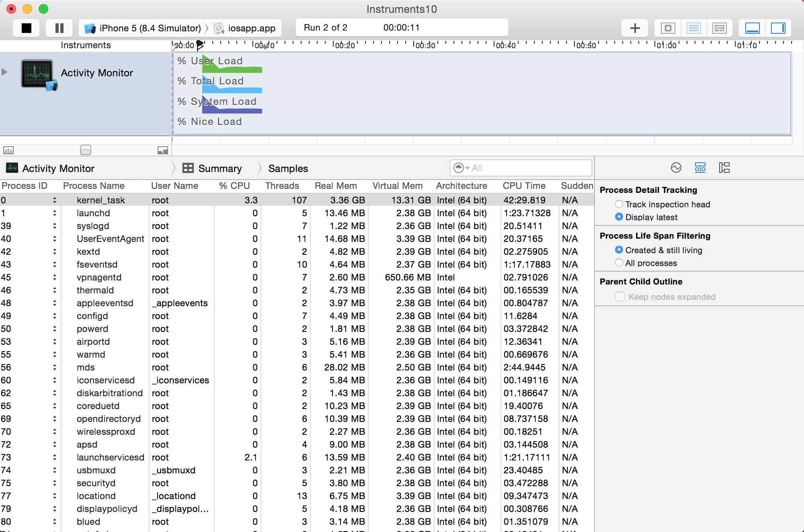Click the % System Load graph
Screen dimensions: 804x532
click(232, 104)
